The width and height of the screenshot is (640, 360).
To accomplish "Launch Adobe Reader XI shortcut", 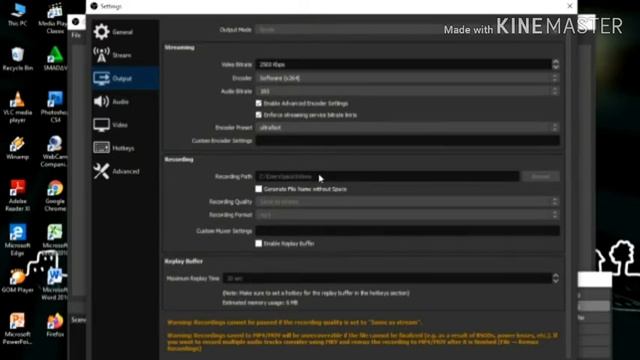I will [18, 196].
